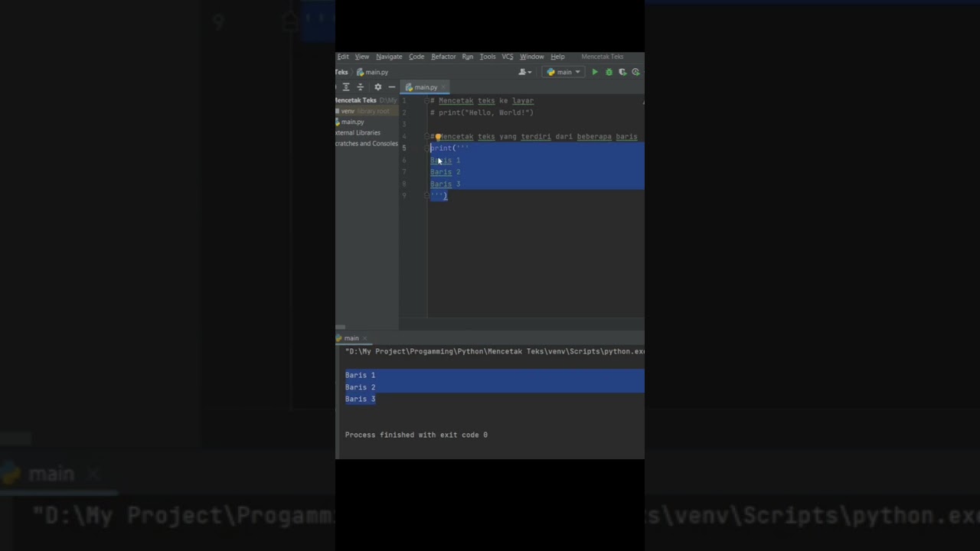Click 'Baris 2' in run console output
The image size is (980, 551).
click(360, 387)
